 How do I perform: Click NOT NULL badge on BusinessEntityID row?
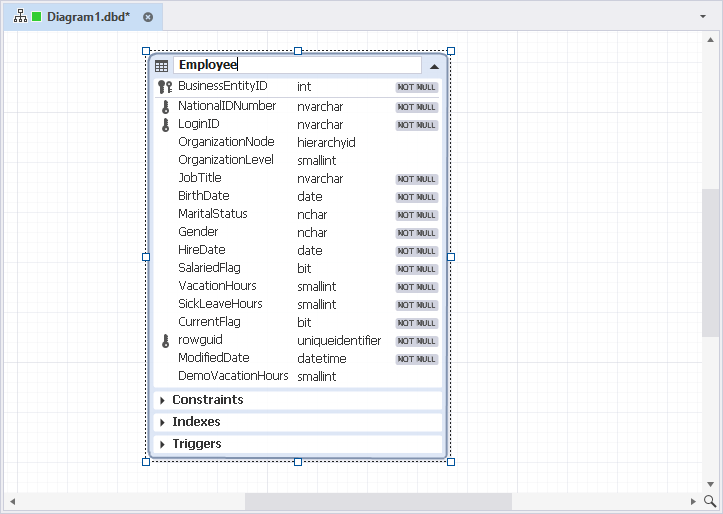(416, 87)
